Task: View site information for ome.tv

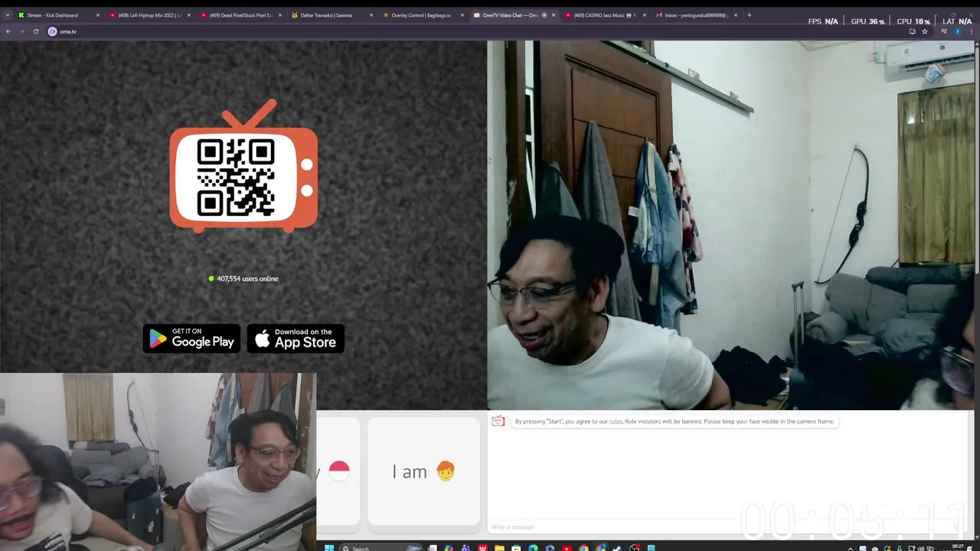Action: [x=52, y=31]
